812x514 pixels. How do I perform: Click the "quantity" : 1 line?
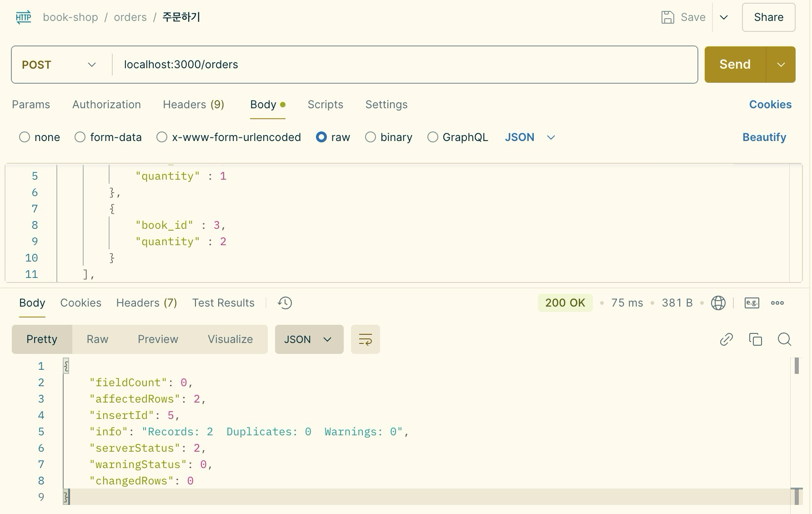[181, 176]
